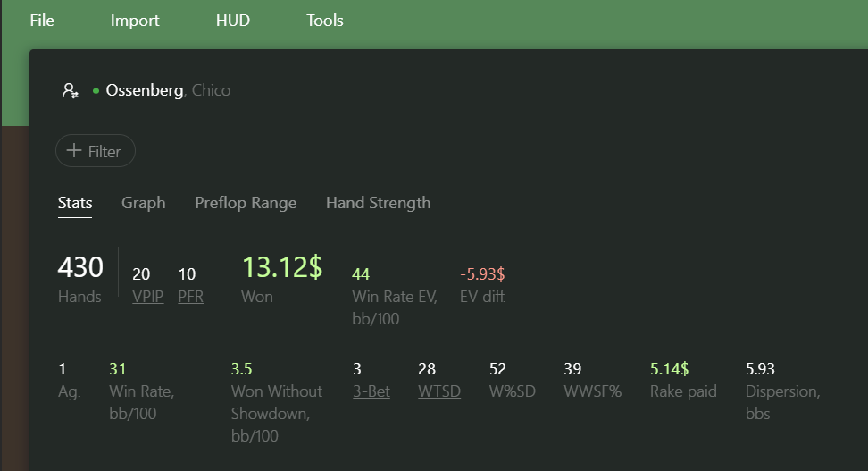
Task: Select the Stats tab
Action: click(x=75, y=203)
